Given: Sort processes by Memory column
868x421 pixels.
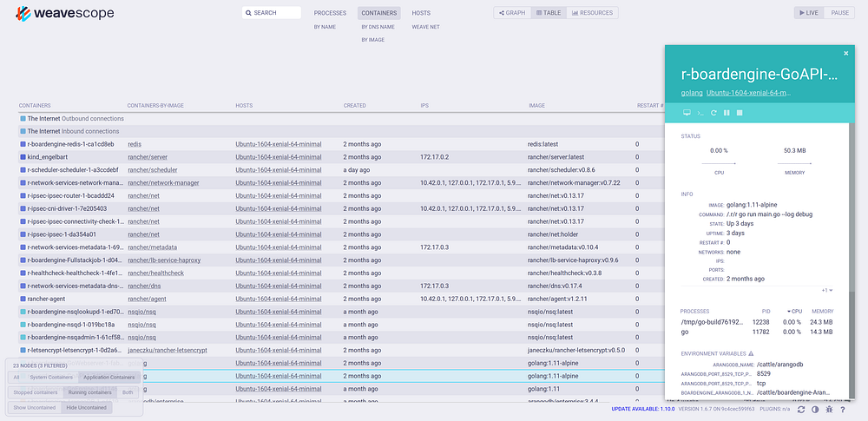Looking at the screenshot, I should click(822, 312).
